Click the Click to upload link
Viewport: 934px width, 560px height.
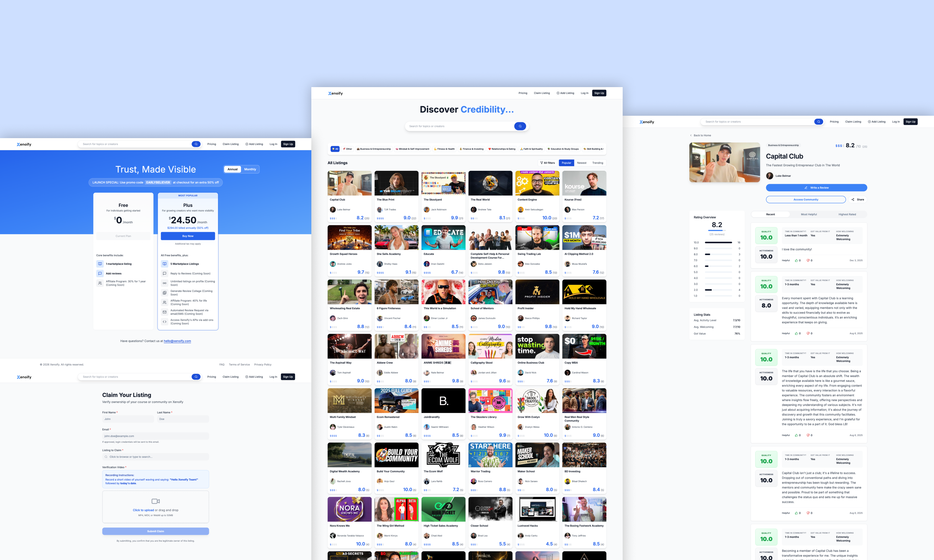coord(144,510)
